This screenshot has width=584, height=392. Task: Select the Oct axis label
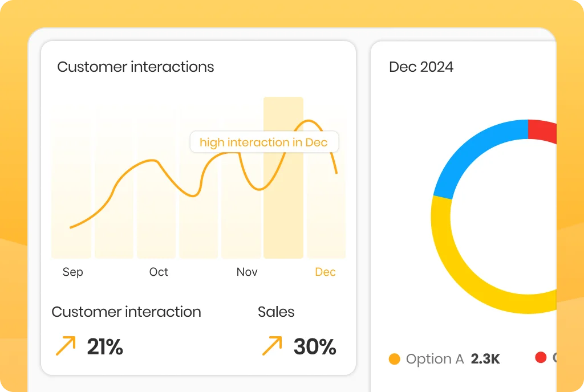point(159,272)
